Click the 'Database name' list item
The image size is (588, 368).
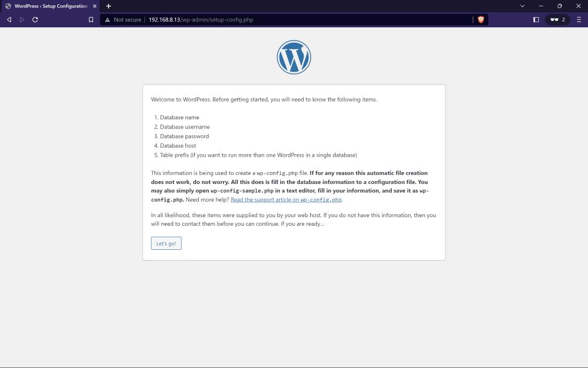pyautogui.click(x=180, y=118)
